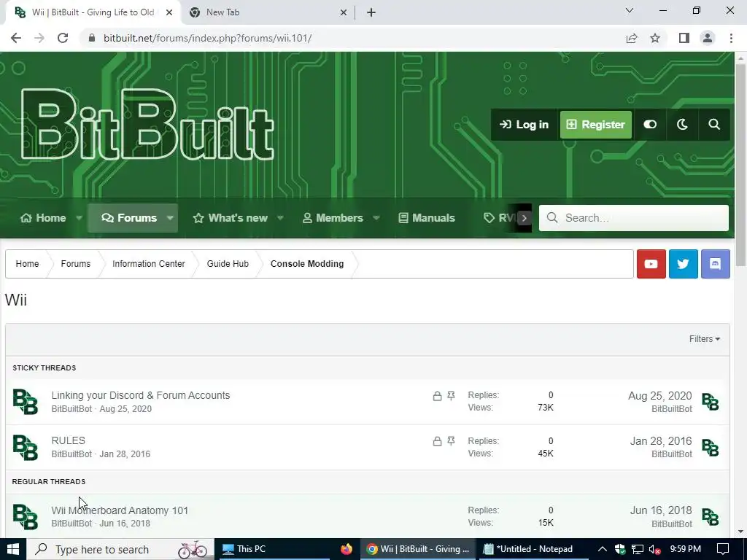Screen dimensions: 747x560
Task: Switch to dark mode with moon icon
Action: tap(682, 125)
